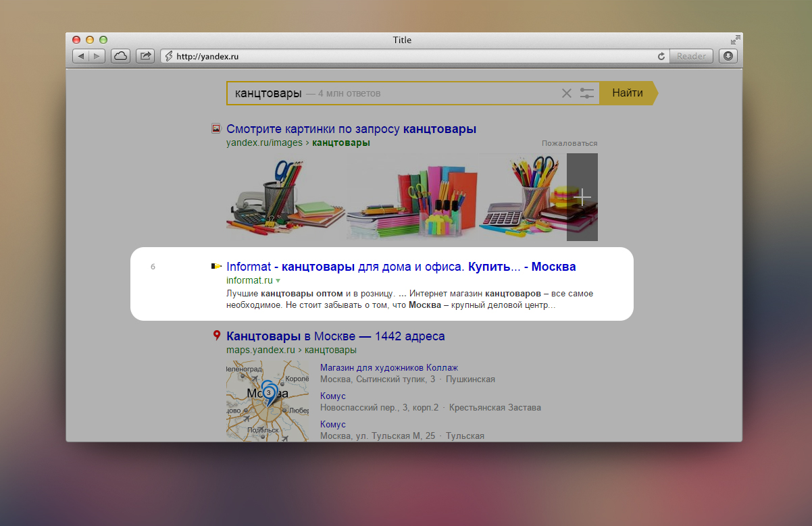Open the Share button in the toolbar
The width and height of the screenshot is (812, 526).
click(x=145, y=56)
